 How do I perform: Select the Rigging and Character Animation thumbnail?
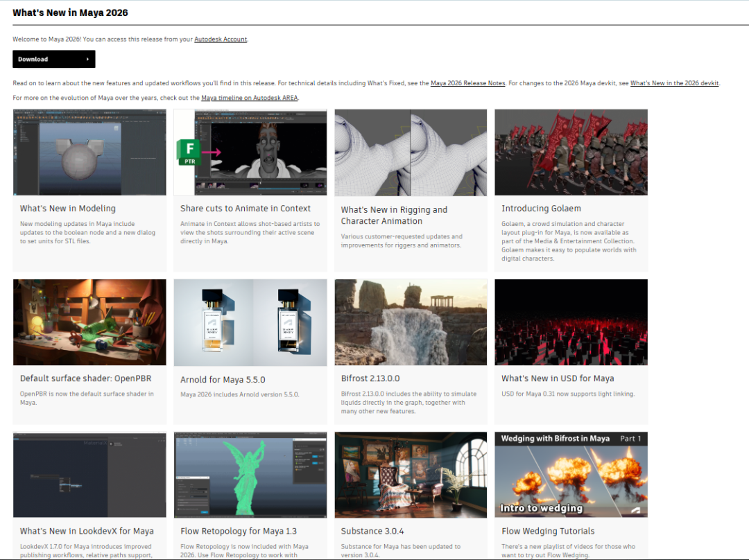pyautogui.click(x=411, y=152)
